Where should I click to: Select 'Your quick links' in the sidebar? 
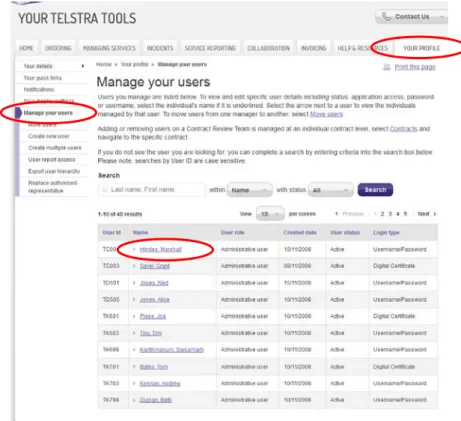[x=43, y=78]
